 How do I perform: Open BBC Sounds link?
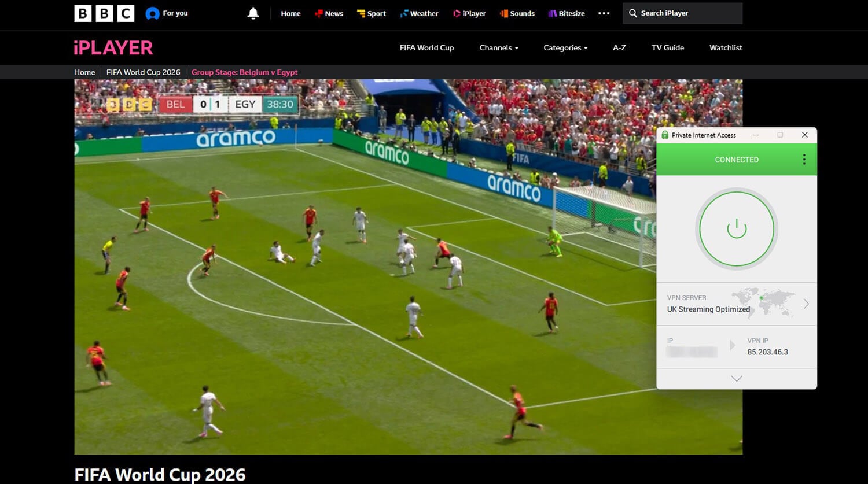(517, 13)
